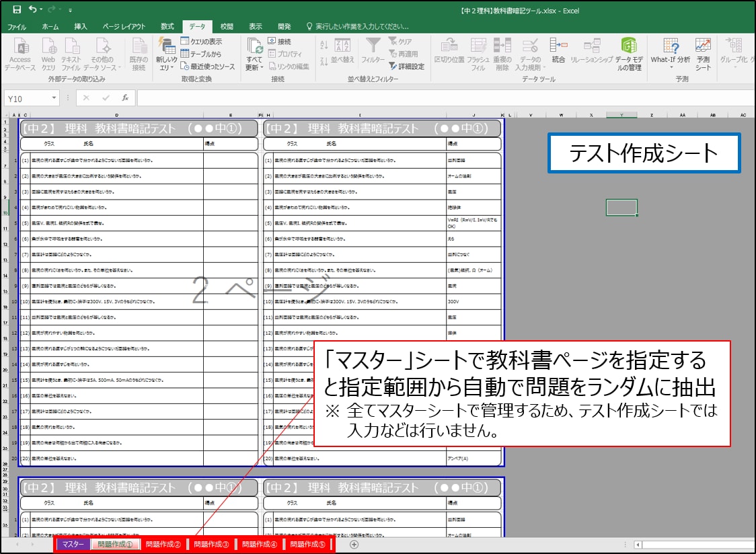Click inside the formula bar input

coord(446,98)
